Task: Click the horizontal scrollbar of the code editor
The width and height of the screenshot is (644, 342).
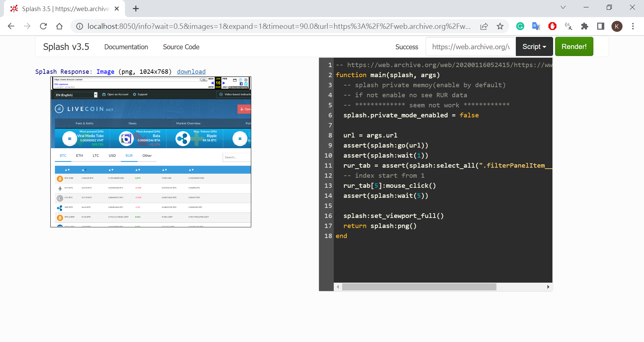Action: (419, 287)
